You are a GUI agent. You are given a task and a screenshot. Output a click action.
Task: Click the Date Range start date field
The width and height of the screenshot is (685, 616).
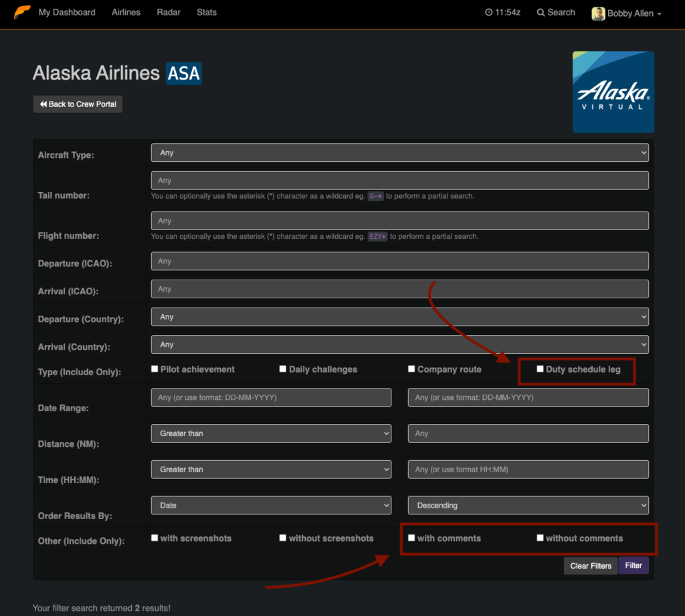(272, 397)
